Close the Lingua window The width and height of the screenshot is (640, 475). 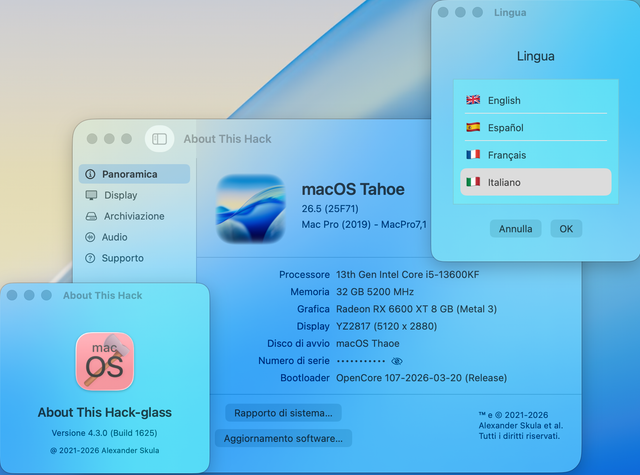[443, 12]
